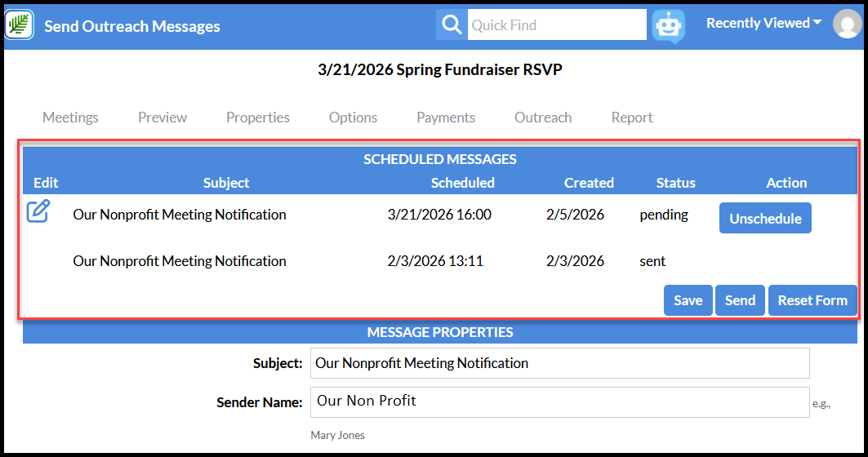
Task: Click into the Sender Name field
Action: (x=559, y=402)
